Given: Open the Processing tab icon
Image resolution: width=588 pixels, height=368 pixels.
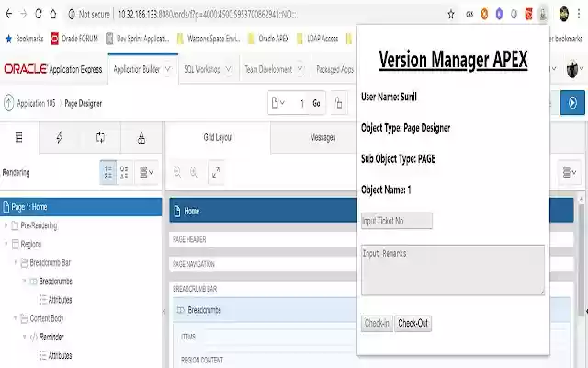Looking at the screenshot, I should (x=100, y=137).
